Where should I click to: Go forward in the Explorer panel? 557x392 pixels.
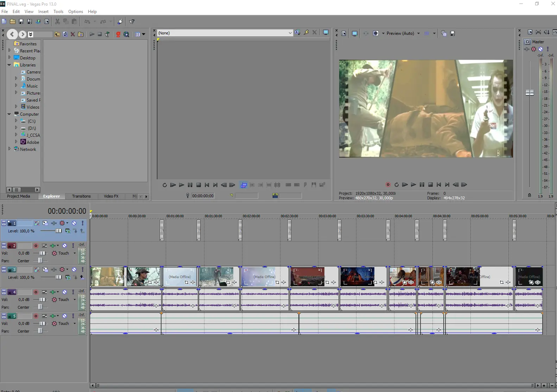coord(23,34)
